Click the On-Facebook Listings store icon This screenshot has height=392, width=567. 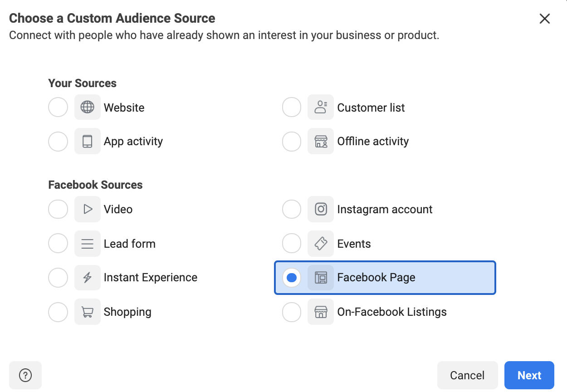(321, 312)
